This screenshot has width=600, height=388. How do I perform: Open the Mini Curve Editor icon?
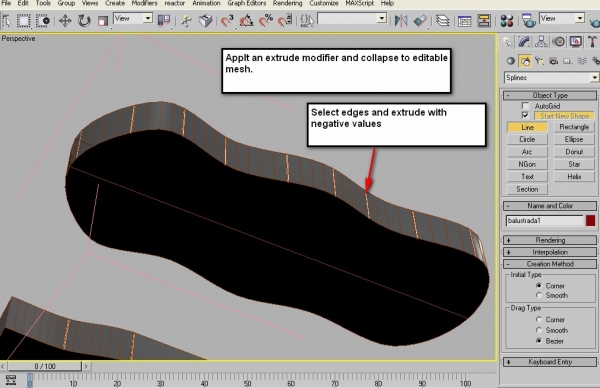11,380
